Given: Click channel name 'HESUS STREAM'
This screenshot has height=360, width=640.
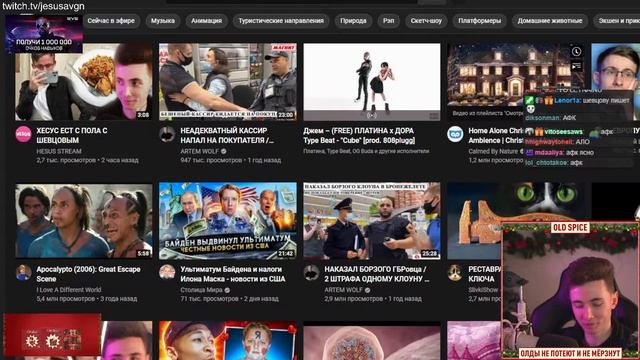Looking at the screenshot, I should point(59,151).
